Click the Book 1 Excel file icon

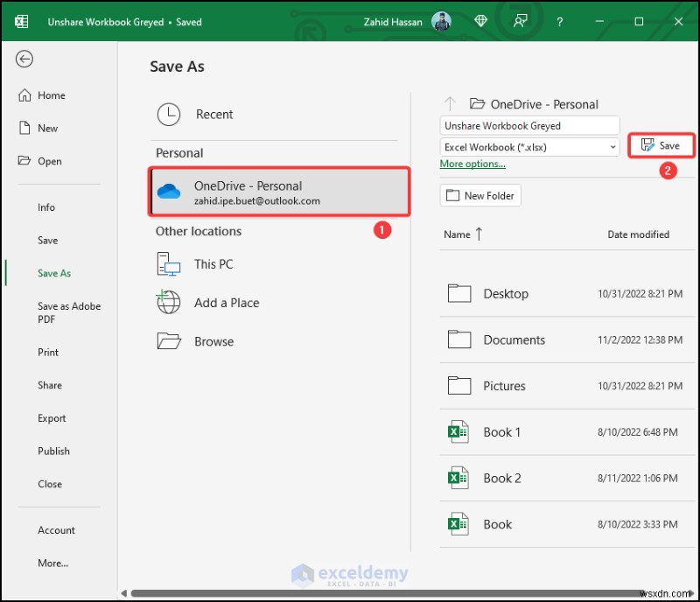tap(458, 432)
